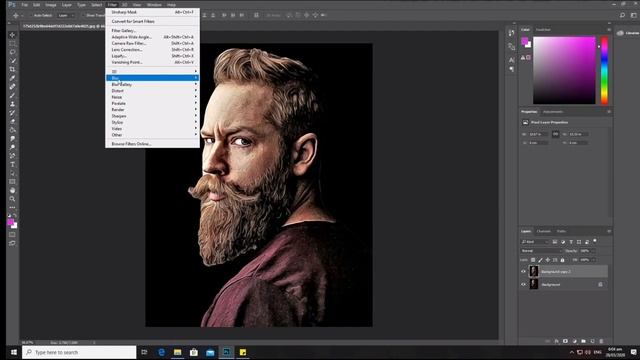Expand the Blur submenu
Screen dimensions: 640x360
(x=152, y=78)
